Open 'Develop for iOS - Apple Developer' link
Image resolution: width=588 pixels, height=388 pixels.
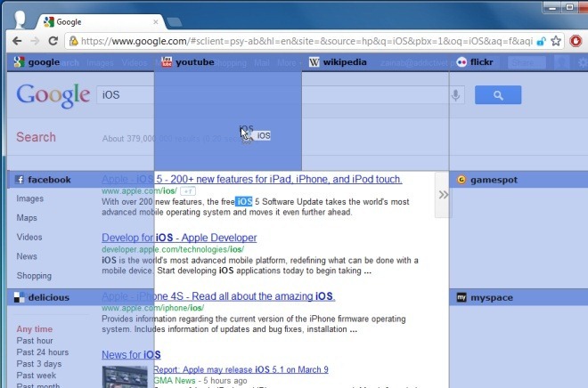point(179,238)
